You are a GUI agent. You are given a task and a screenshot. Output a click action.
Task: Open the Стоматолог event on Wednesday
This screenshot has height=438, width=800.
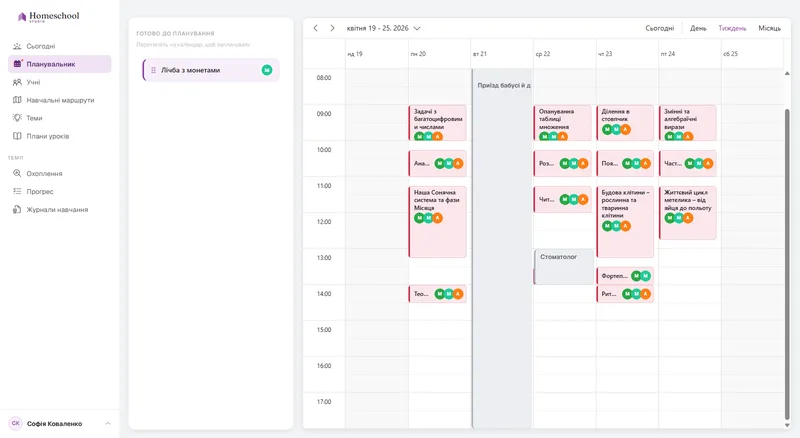pyautogui.click(x=564, y=266)
